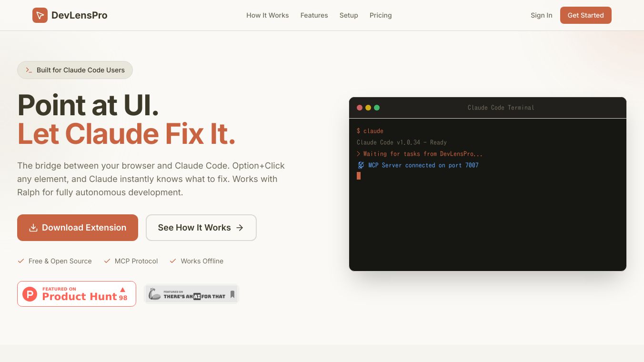
Task: Click the yellow terminal window dot
Action: click(x=368, y=108)
